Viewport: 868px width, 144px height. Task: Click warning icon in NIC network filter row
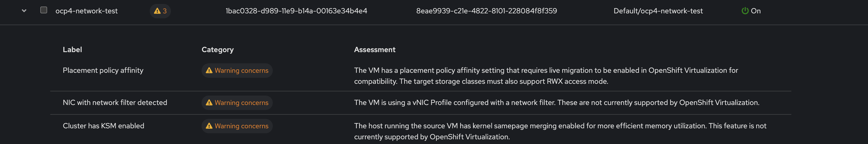tap(209, 103)
